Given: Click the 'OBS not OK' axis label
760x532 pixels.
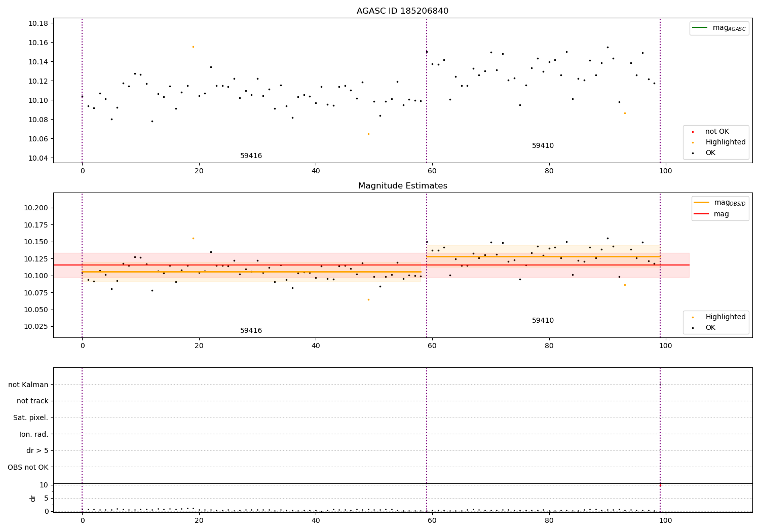Looking at the screenshot, I should (28, 468).
